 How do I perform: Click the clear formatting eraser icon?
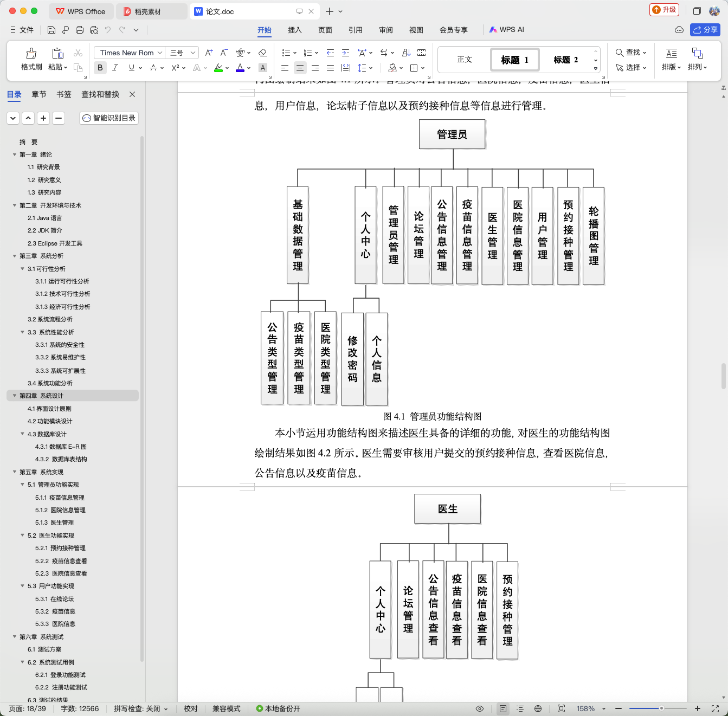click(x=263, y=53)
